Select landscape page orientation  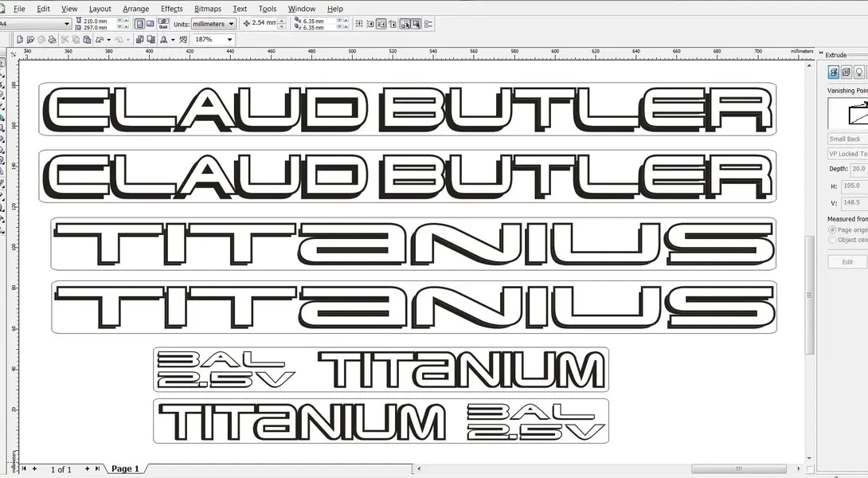pos(150,24)
